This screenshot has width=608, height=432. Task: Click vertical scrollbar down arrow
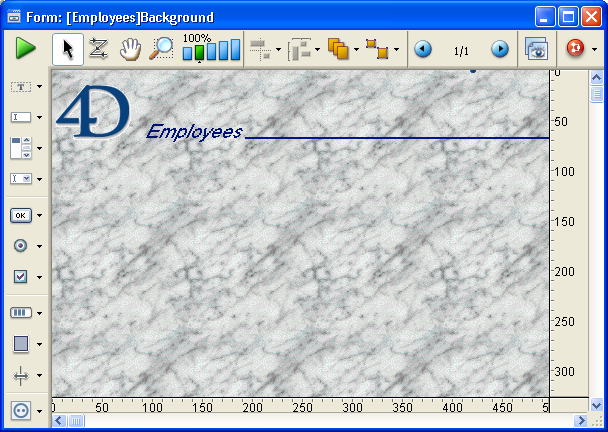(x=596, y=406)
